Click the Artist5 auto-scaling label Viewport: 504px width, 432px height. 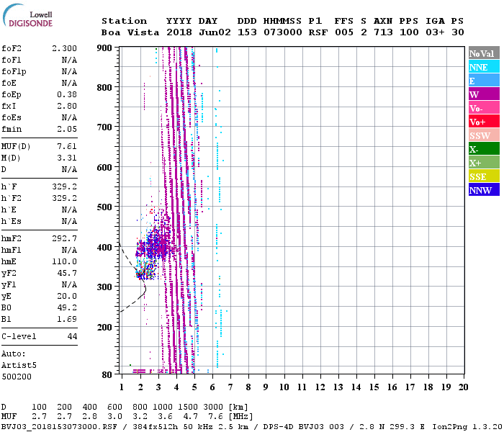(x=19, y=366)
